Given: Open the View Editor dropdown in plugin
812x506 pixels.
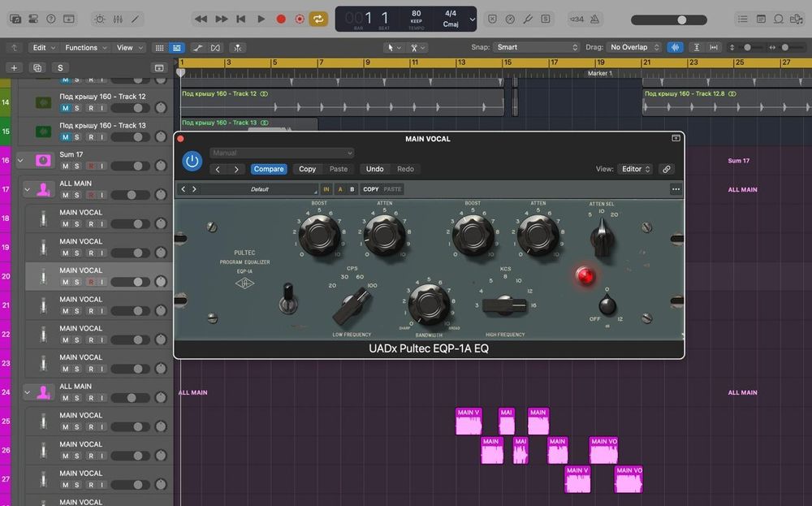Looking at the screenshot, I should (636, 169).
